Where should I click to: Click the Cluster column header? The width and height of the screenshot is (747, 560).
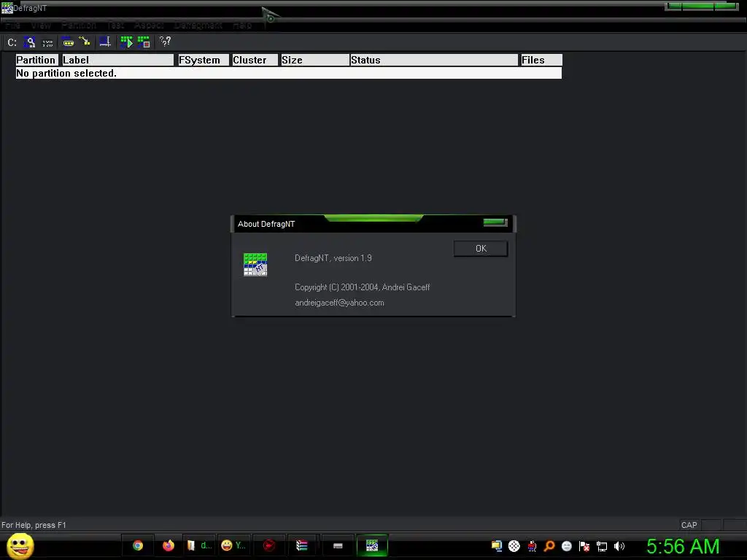coord(255,60)
